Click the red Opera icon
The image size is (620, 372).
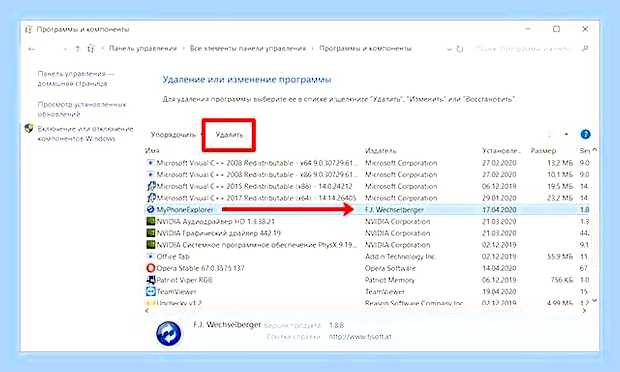[150, 268]
